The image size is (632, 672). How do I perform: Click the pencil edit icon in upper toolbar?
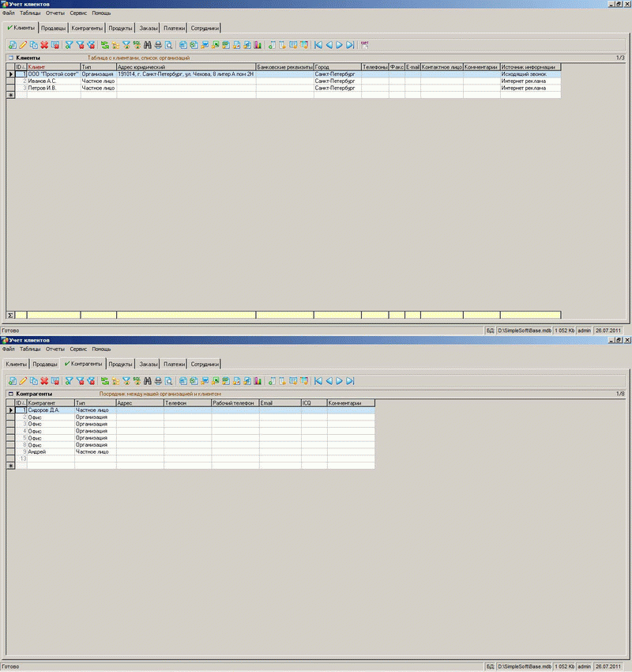pyautogui.click(x=23, y=45)
